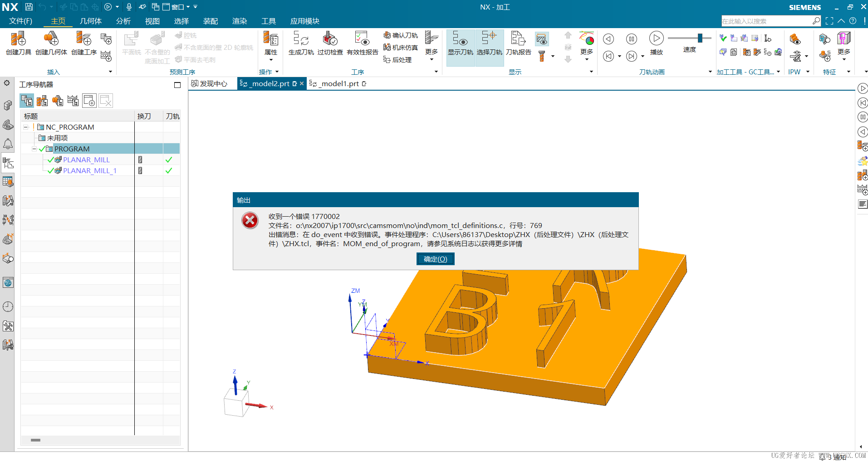The width and height of the screenshot is (868, 461).
Task: Open the 应用模块 ribbon tab
Action: [x=304, y=21]
